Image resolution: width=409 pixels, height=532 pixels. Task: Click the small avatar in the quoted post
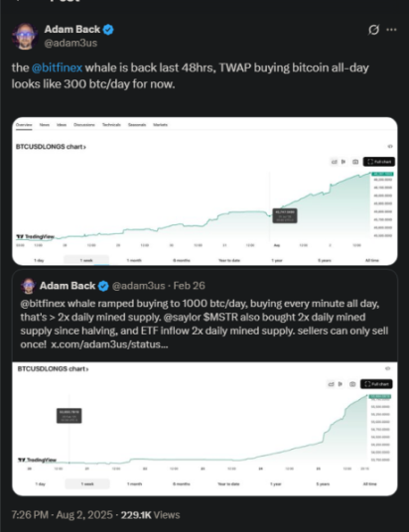coord(28,286)
